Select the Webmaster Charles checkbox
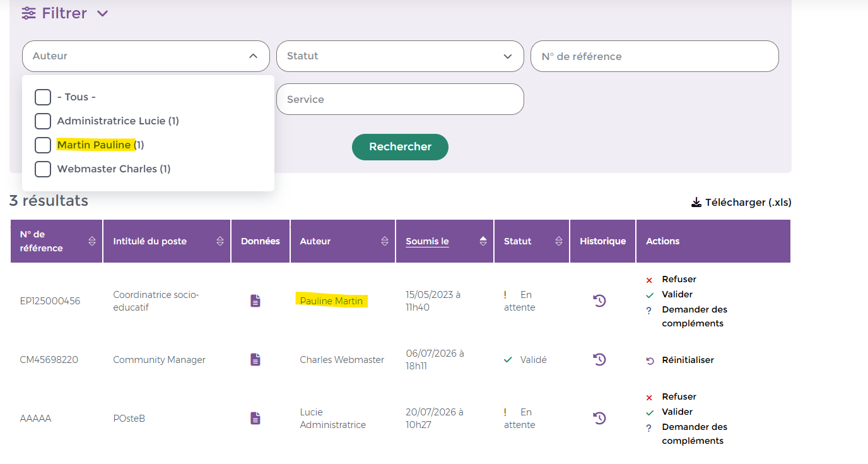Screen dimensions: 868x464 (43, 169)
